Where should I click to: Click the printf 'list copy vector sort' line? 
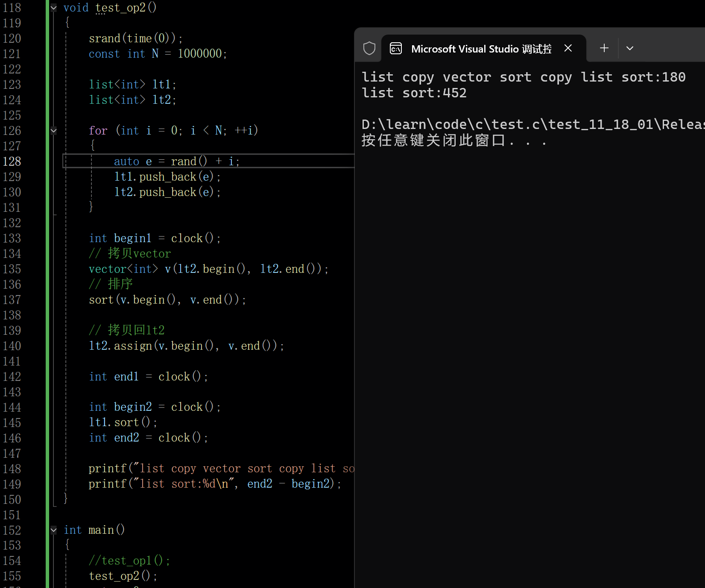click(x=222, y=468)
